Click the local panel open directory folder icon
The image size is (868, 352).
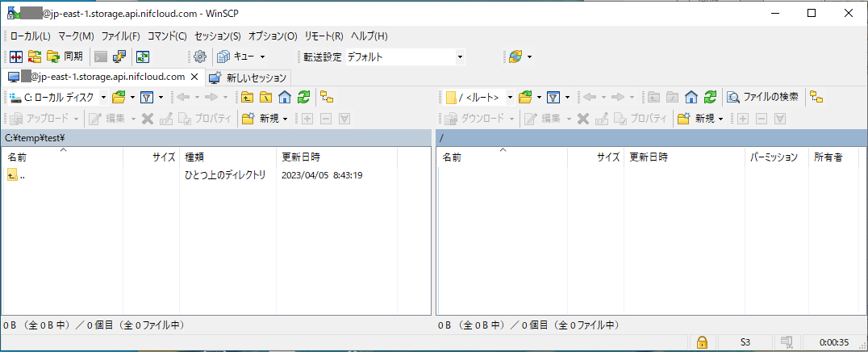pyautogui.click(x=119, y=98)
